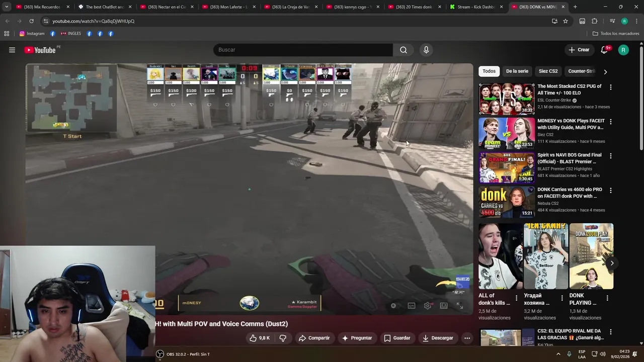The image size is (644, 362).
Task: Like the video with 9,8 K likes
Action: point(260,338)
